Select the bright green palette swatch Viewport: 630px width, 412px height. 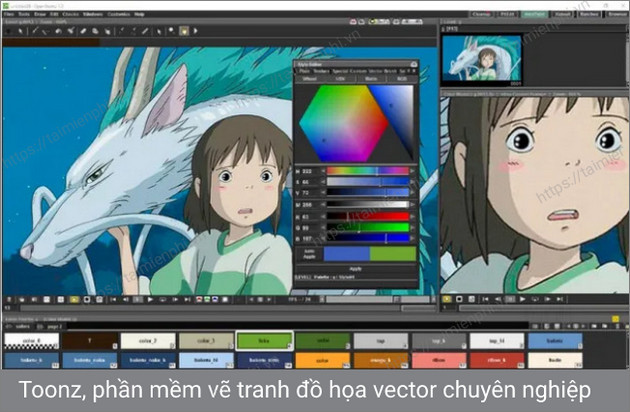(262, 342)
